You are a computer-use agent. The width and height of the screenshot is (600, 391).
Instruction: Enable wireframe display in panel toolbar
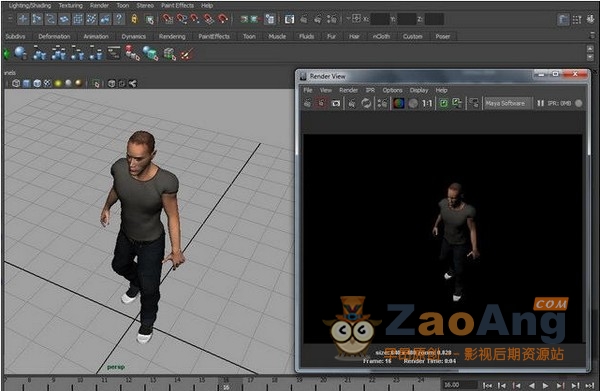click(16, 83)
